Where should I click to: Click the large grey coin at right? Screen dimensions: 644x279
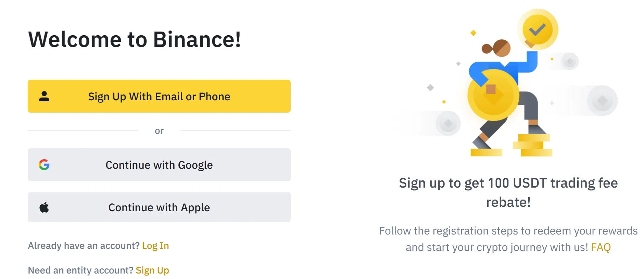coord(602,101)
